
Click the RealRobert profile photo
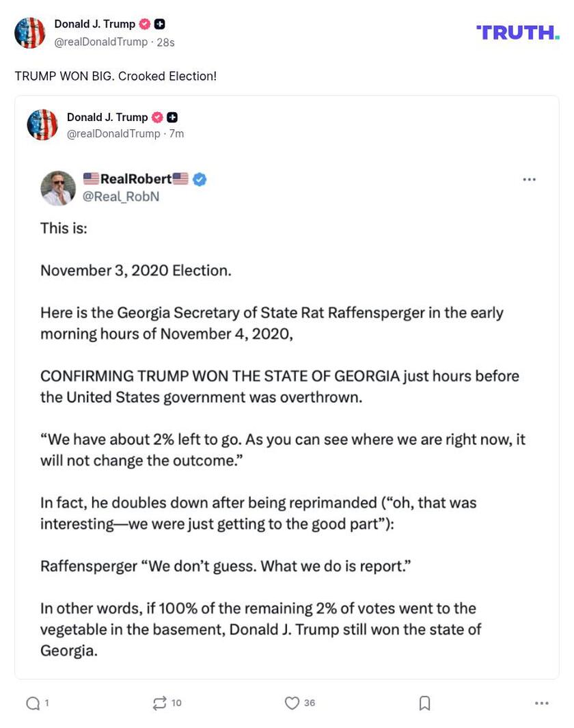coord(58,188)
